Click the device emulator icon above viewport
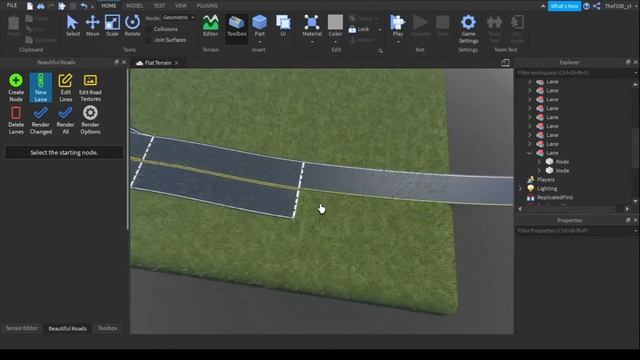The image size is (640, 360). point(505,62)
